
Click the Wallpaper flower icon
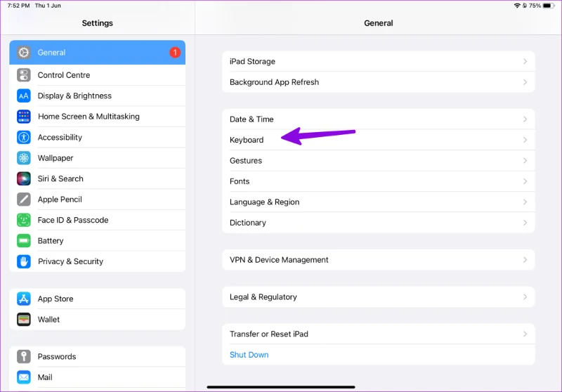tap(24, 158)
